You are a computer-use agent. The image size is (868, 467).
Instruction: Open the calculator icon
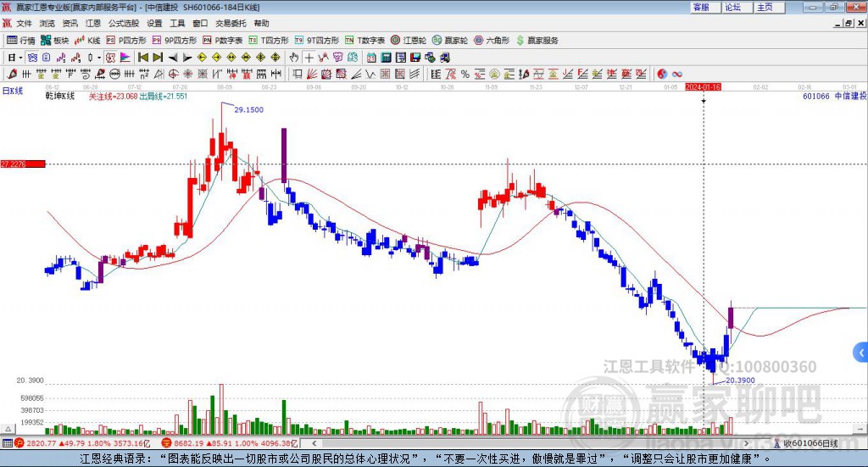386,58
